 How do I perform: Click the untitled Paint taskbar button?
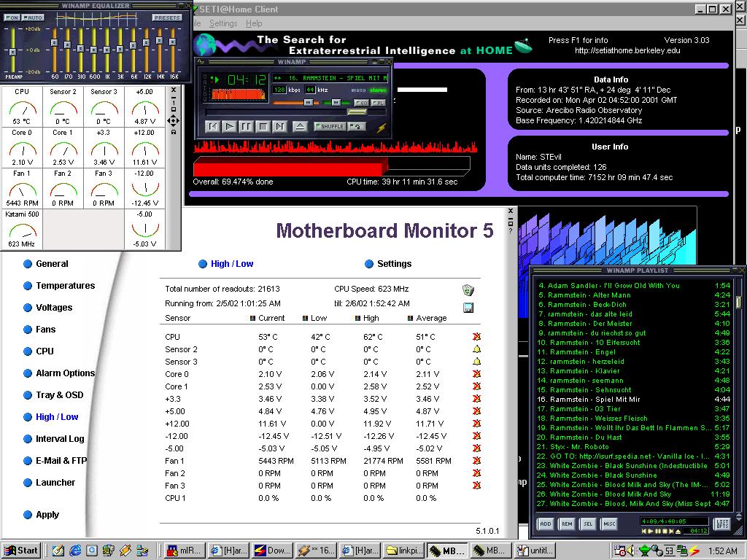coord(536,551)
